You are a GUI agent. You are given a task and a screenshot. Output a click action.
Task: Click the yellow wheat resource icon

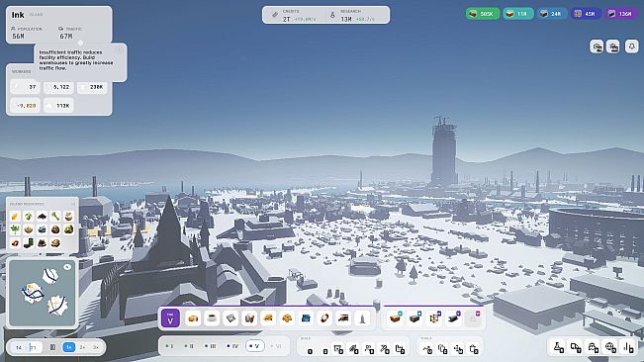click(15, 217)
